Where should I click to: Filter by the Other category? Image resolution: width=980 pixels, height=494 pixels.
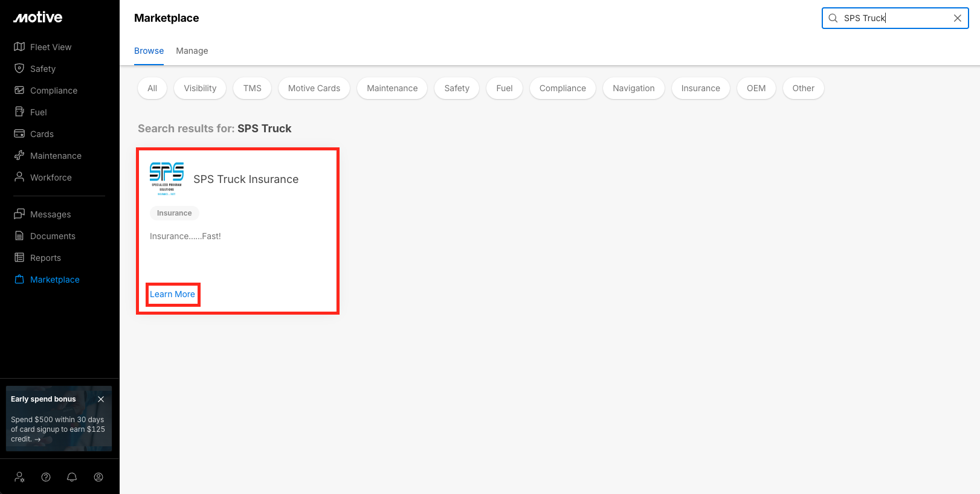[x=804, y=88]
